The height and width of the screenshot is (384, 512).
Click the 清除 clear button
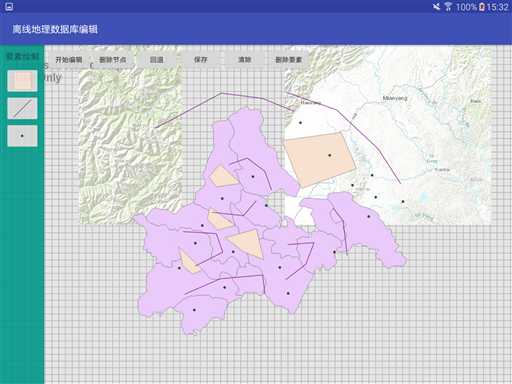tap(245, 60)
